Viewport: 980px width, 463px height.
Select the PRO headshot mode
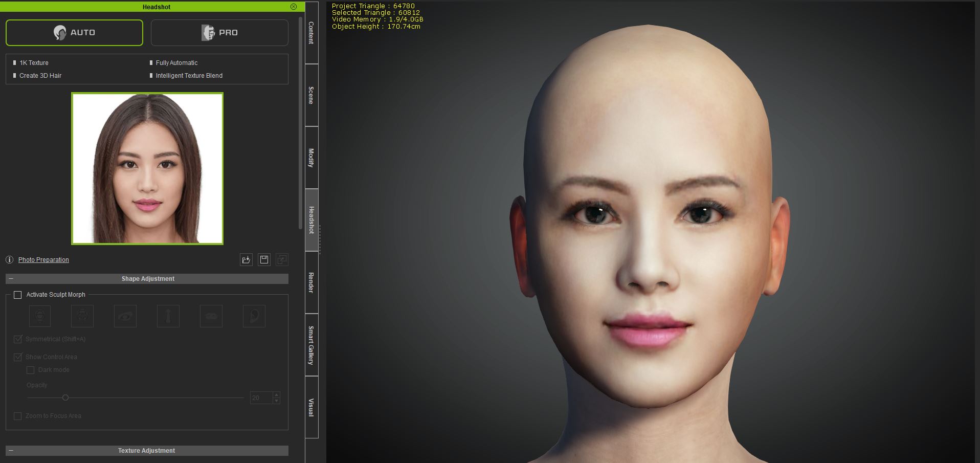pos(219,33)
